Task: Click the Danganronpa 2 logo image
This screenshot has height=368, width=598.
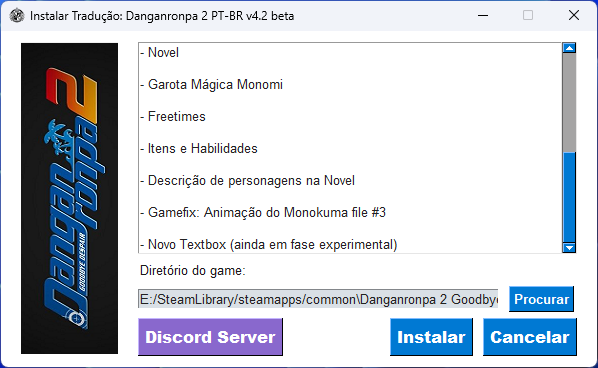Action: click(69, 198)
